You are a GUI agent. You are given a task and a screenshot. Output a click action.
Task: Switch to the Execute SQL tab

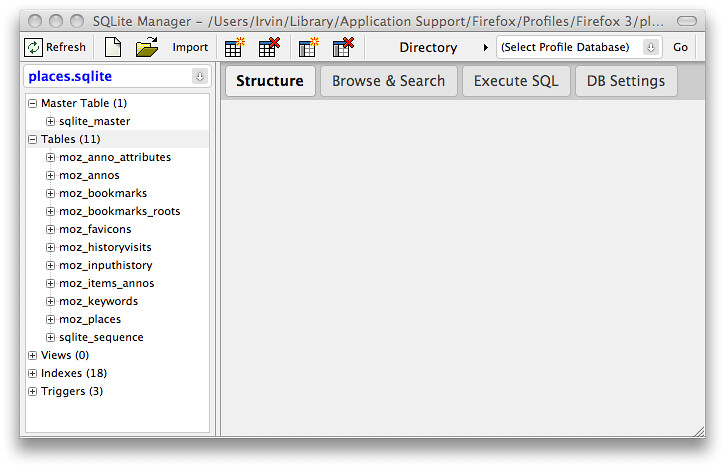point(515,81)
